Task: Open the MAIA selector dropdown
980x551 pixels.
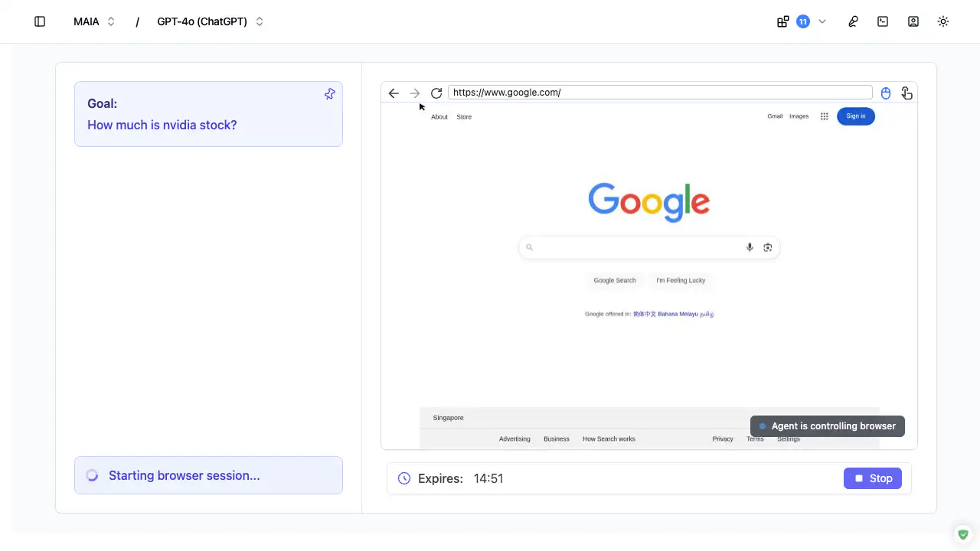Action: pyautogui.click(x=94, y=21)
